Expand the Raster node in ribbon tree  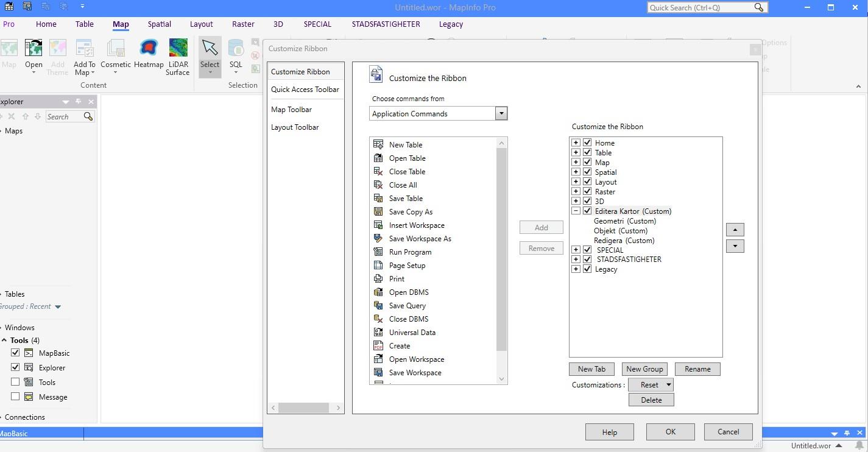576,191
